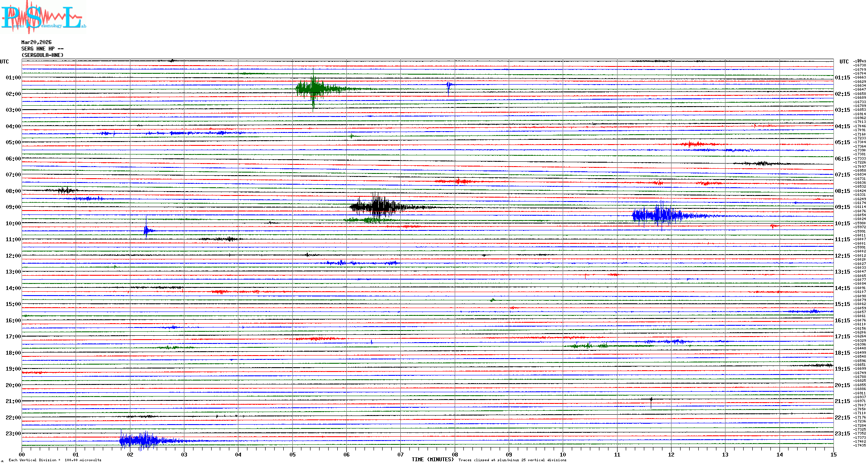The width and height of the screenshot is (868, 466).
Task: Click the top-right UTC label
Action: pyautogui.click(x=844, y=62)
